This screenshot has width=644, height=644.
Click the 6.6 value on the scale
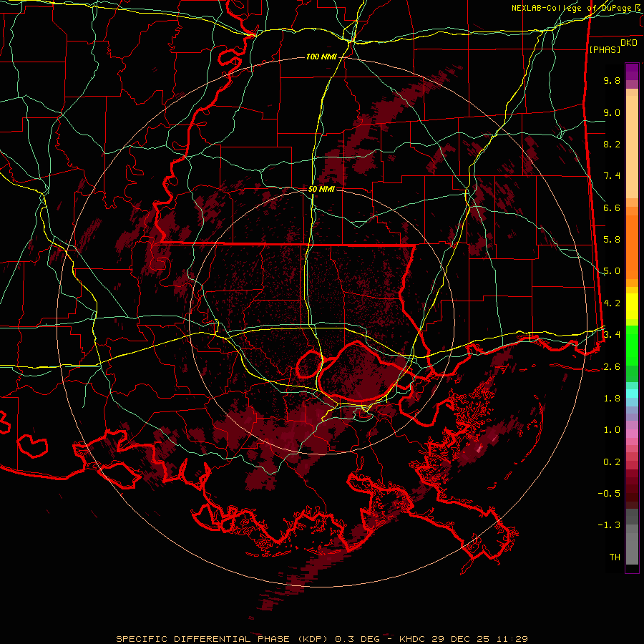[612, 208]
